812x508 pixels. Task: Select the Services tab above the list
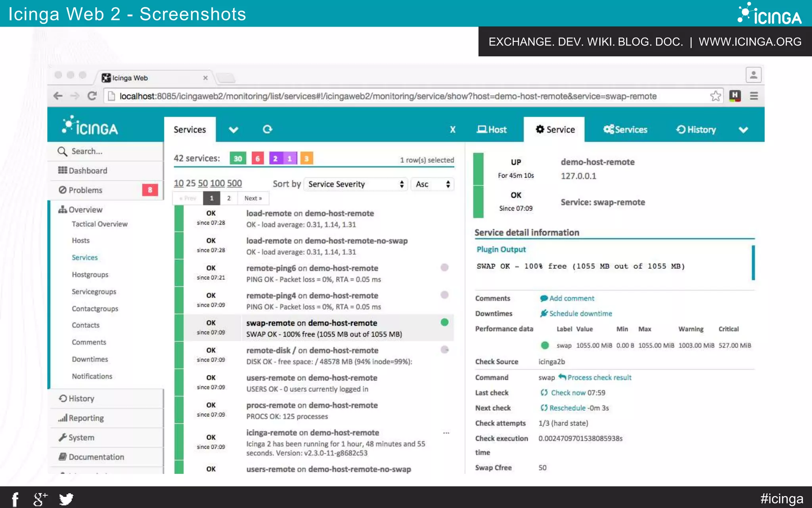pos(190,129)
